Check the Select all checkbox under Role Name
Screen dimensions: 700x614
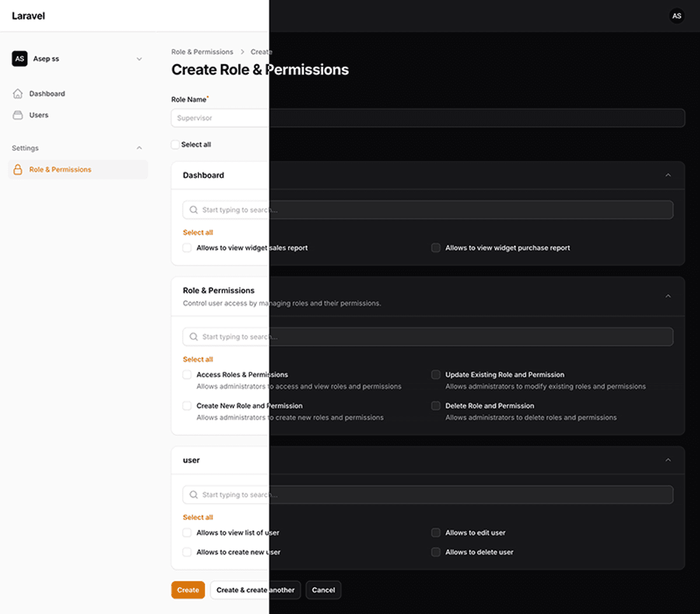pos(176,145)
